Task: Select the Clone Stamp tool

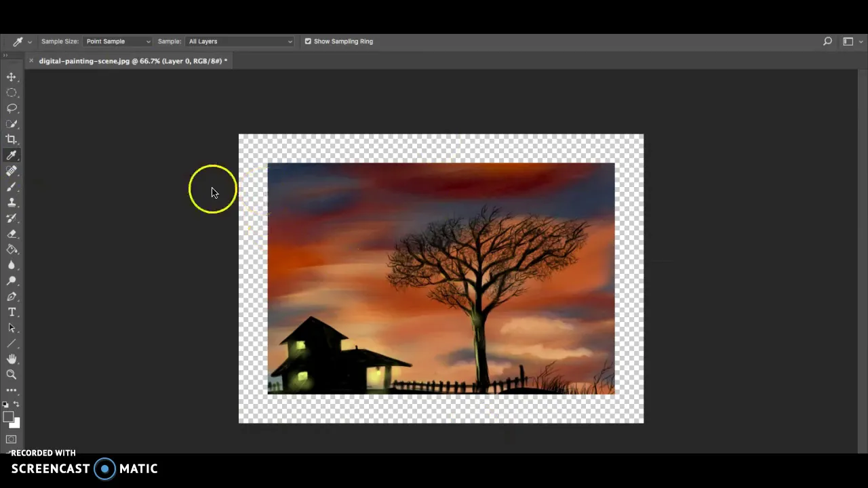Action: [12, 203]
